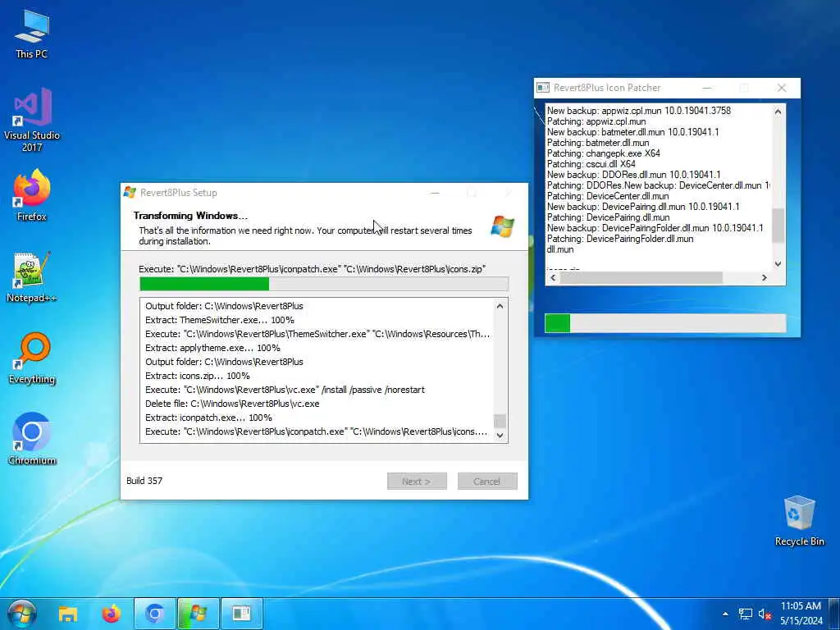Show hidden system tray icons
This screenshot has height=630, width=840.
coord(725,614)
